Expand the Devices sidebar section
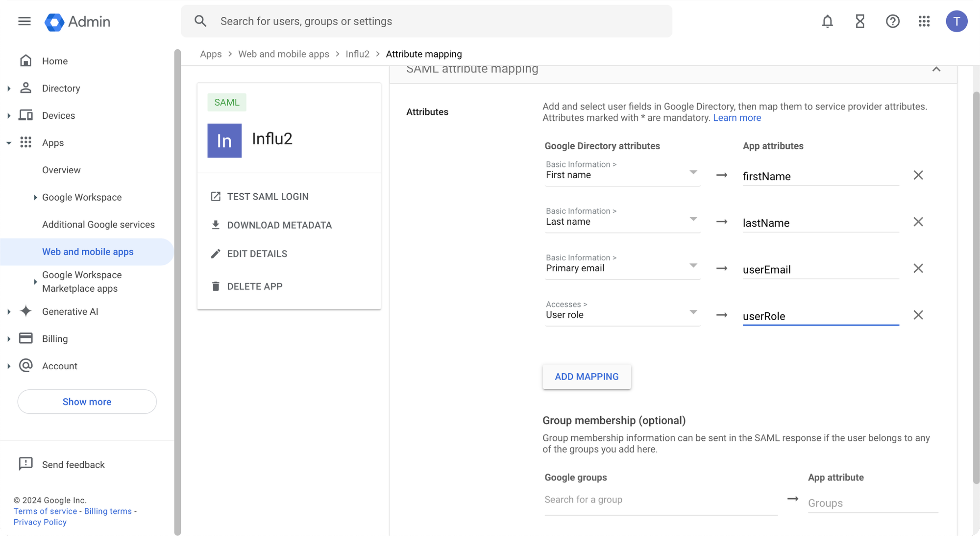980x536 pixels. [x=9, y=115]
